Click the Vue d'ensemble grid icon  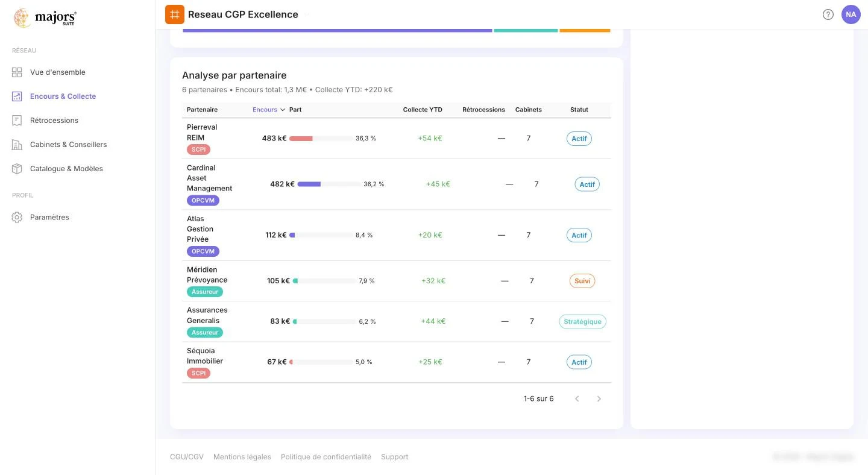[17, 72]
